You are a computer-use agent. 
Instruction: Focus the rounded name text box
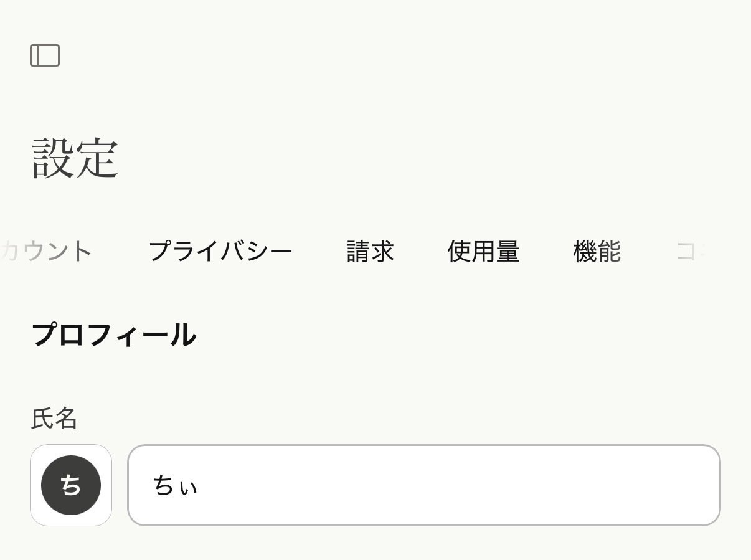423,486
